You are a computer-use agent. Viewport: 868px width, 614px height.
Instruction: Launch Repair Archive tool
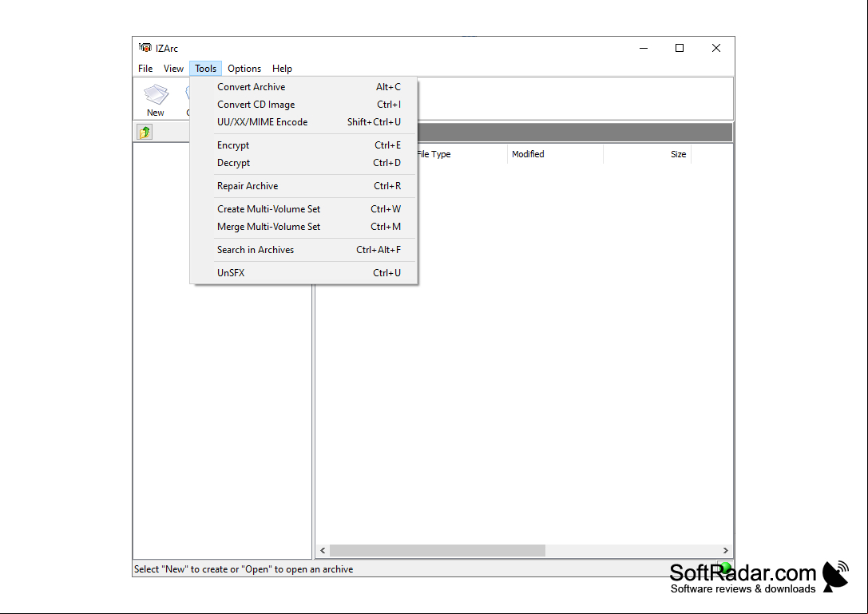pos(304,186)
